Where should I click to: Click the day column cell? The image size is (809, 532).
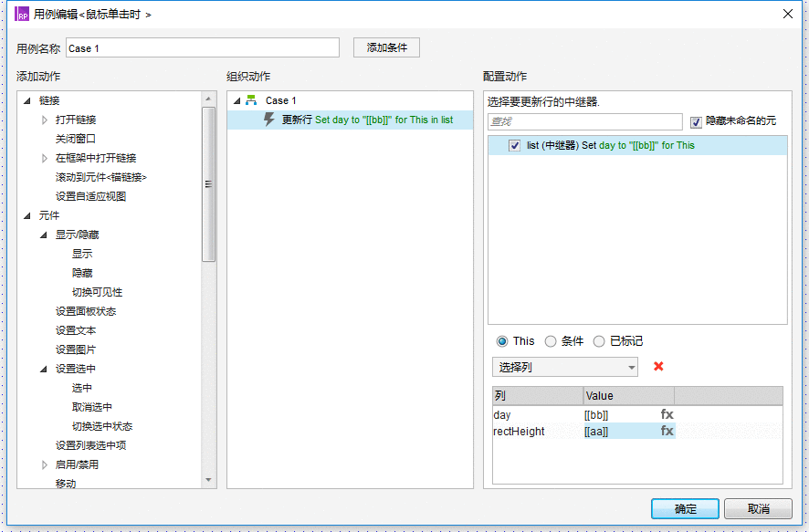pos(538,414)
